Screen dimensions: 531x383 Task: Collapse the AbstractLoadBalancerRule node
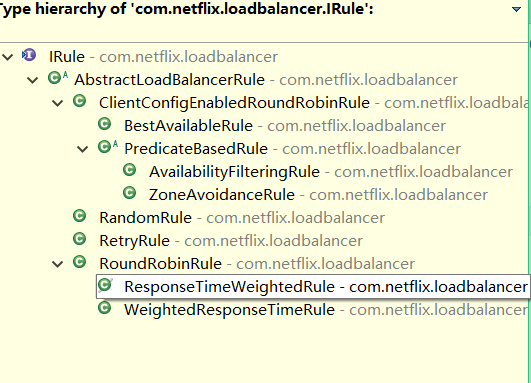33,80
